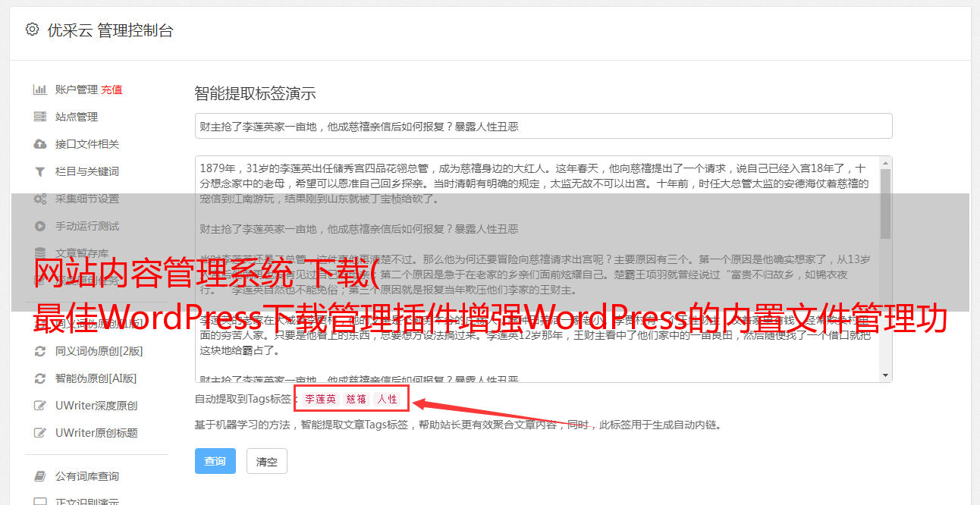Click the edit icon for UWriter深度原创
This screenshot has width=980, height=505.
tap(40, 406)
